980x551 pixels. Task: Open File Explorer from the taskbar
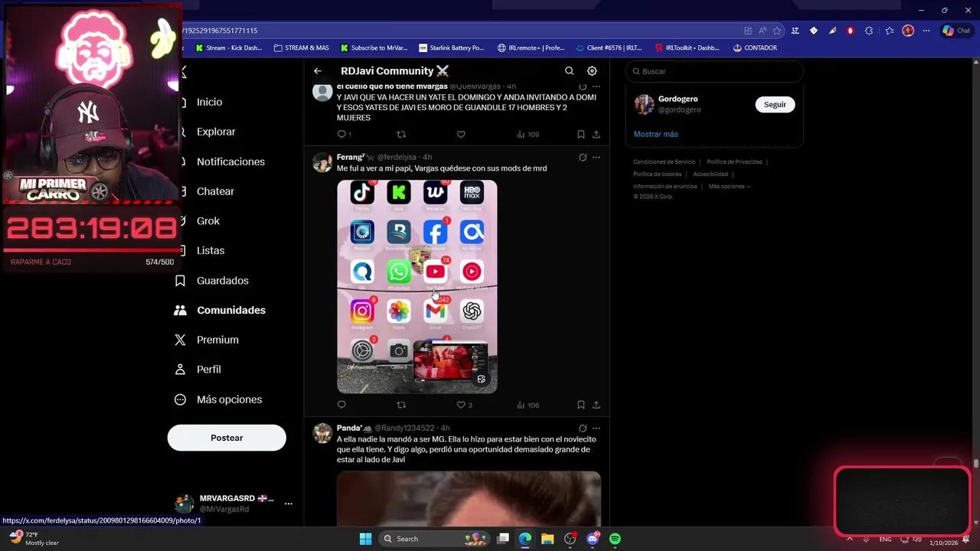[x=547, y=539]
